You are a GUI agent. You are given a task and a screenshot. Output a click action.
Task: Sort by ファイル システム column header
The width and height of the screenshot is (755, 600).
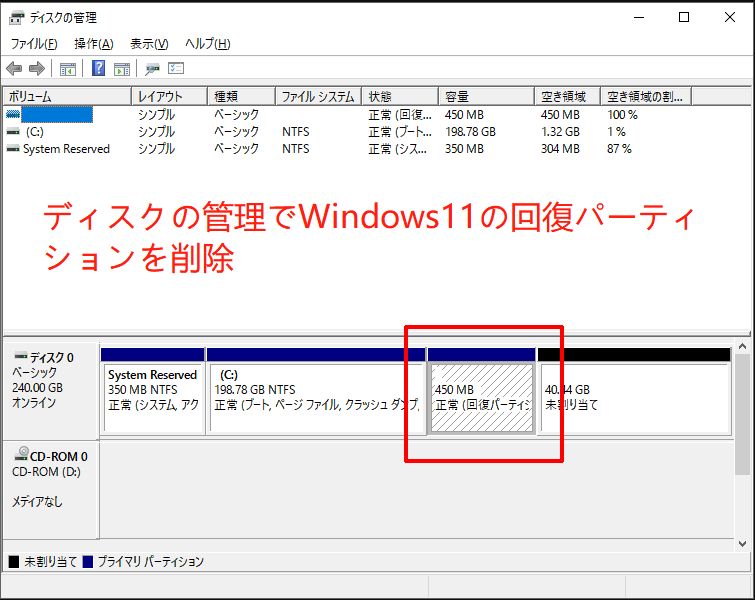(x=319, y=96)
